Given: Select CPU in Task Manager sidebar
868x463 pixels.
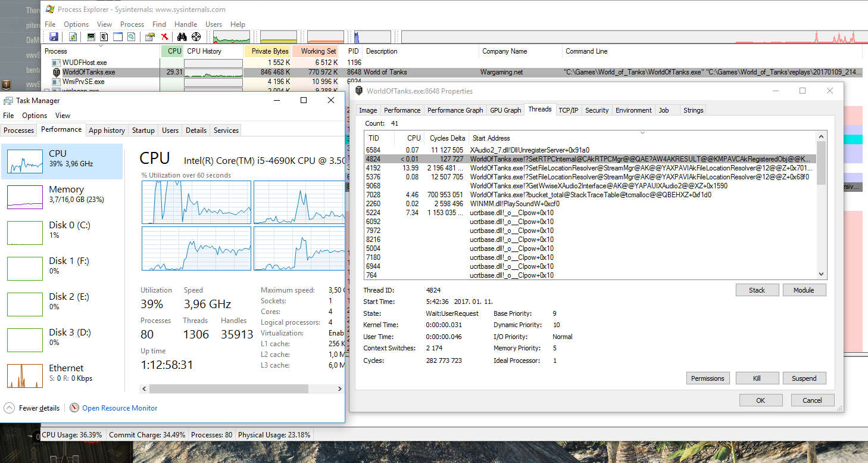Looking at the screenshot, I should tap(62, 161).
